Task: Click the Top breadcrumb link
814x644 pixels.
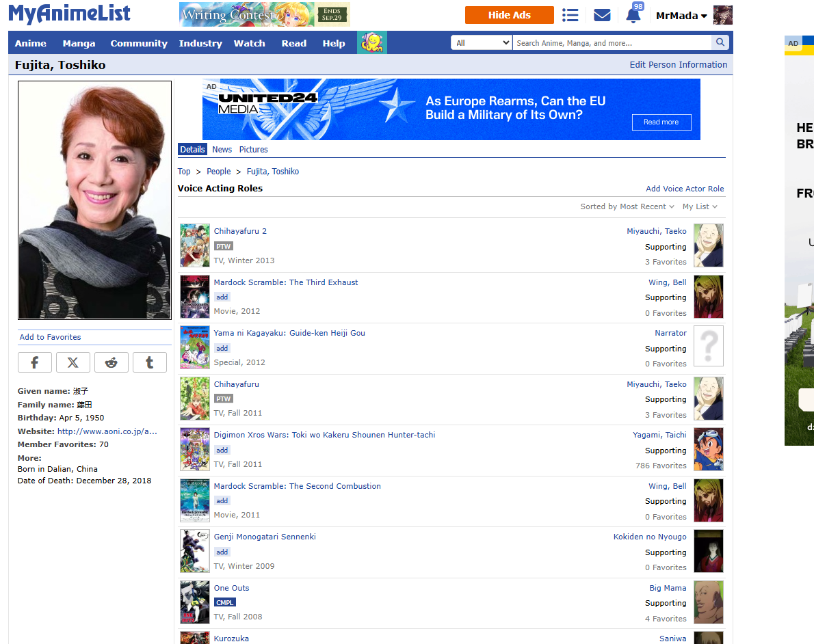Action: coord(184,171)
